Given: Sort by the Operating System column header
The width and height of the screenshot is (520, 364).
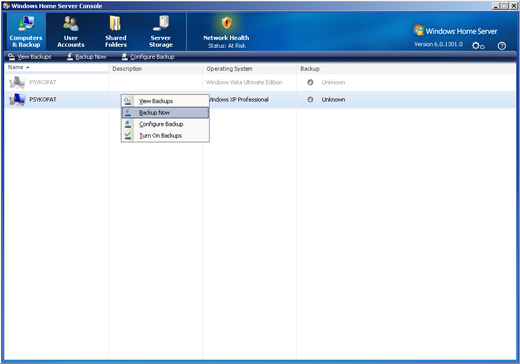Looking at the screenshot, I should (249, 69).
